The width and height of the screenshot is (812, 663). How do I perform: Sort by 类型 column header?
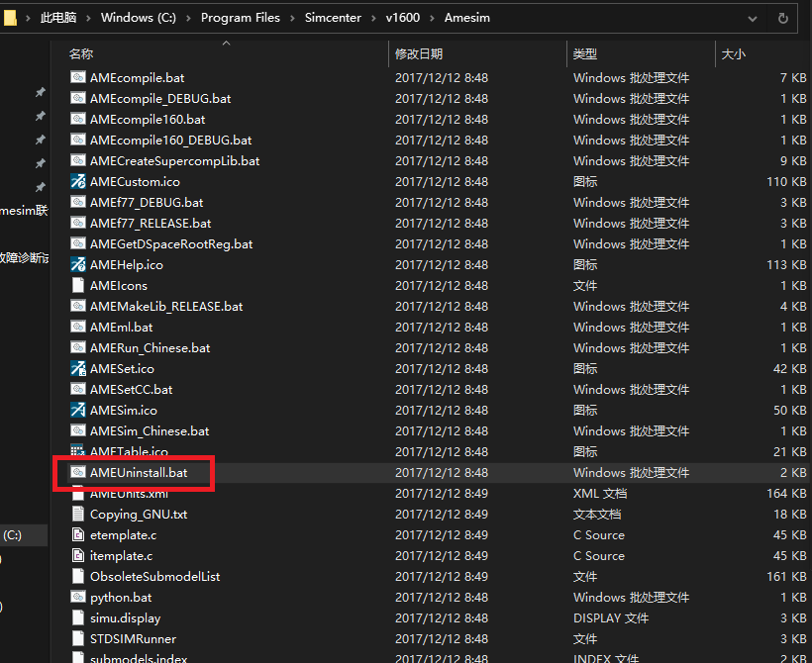coord(585,53)
